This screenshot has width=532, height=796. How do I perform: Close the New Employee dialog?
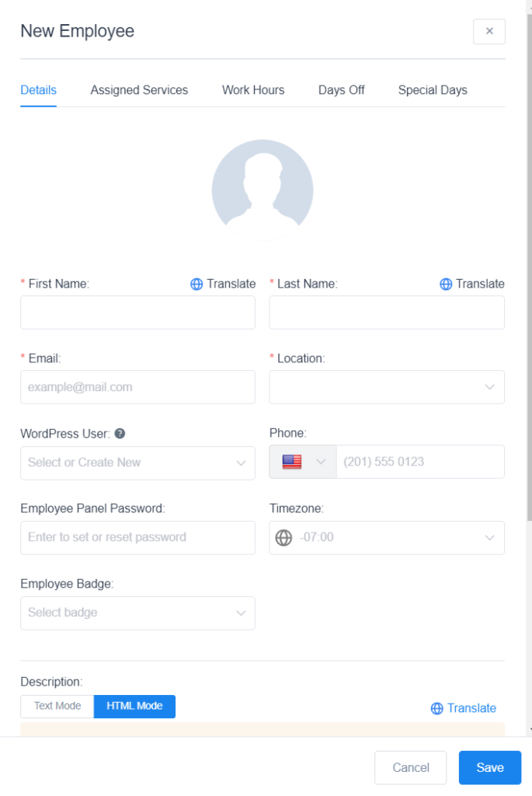pos(489,31)
